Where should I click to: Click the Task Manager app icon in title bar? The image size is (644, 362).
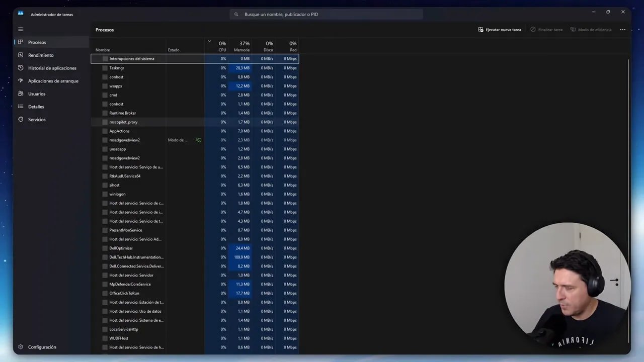(x=21, y=13)
